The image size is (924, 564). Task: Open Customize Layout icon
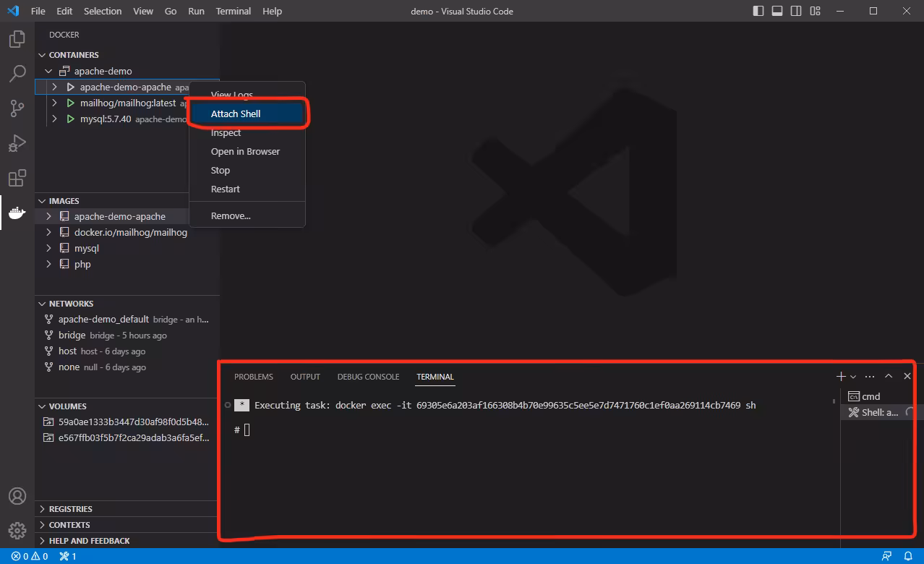pos(816,11)
